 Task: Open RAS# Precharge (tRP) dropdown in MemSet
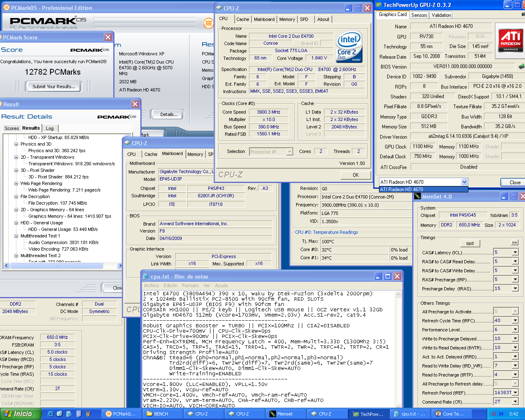[x=515, y=279]
